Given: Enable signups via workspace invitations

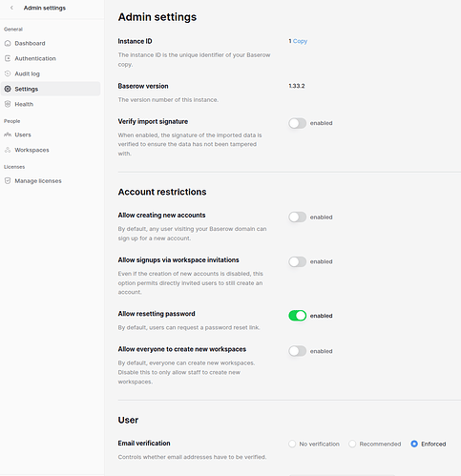Looking at the screenshot, I should point(297,261).
